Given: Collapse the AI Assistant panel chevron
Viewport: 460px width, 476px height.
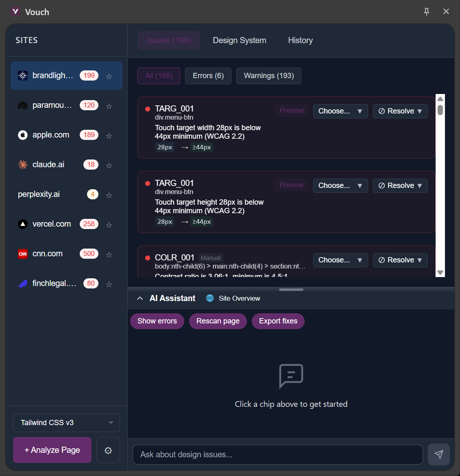Looking at the screenshot, I should coord(140,298).
